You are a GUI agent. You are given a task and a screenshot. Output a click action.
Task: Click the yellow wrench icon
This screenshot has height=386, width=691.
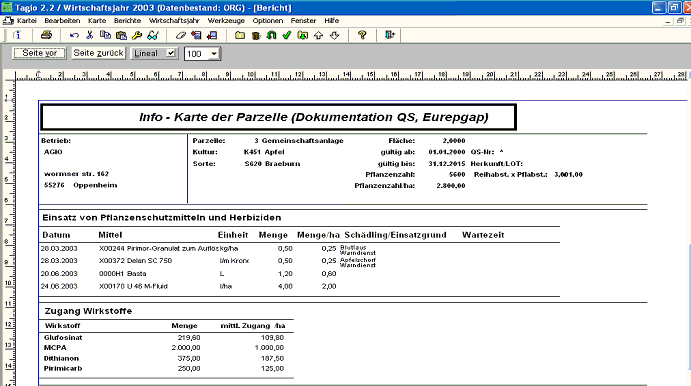click(x=137, y=35)
